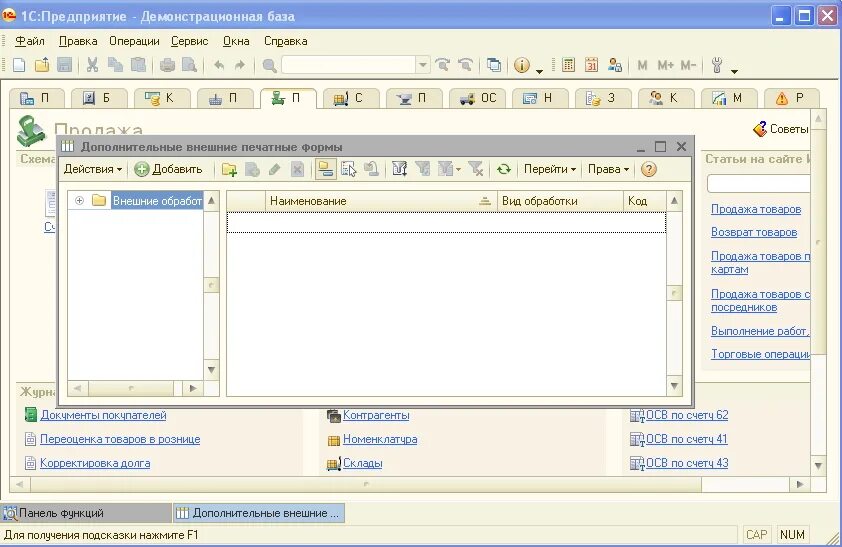Click the Вид обработки column header
The image size is (842, 547).
(560, 201)
